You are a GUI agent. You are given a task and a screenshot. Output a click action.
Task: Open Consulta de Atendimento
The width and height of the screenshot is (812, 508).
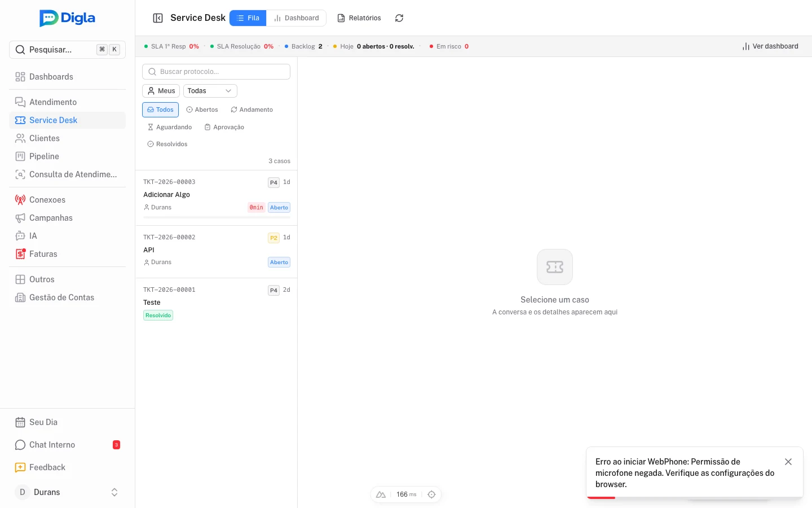pyautogui.click(x=68, y=174)
